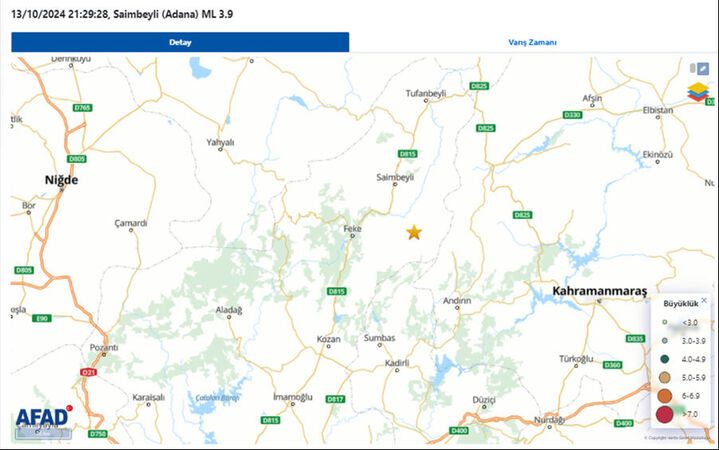Click the Niğde city label
The height and width of the screenshot is (450, 719).
61,180
